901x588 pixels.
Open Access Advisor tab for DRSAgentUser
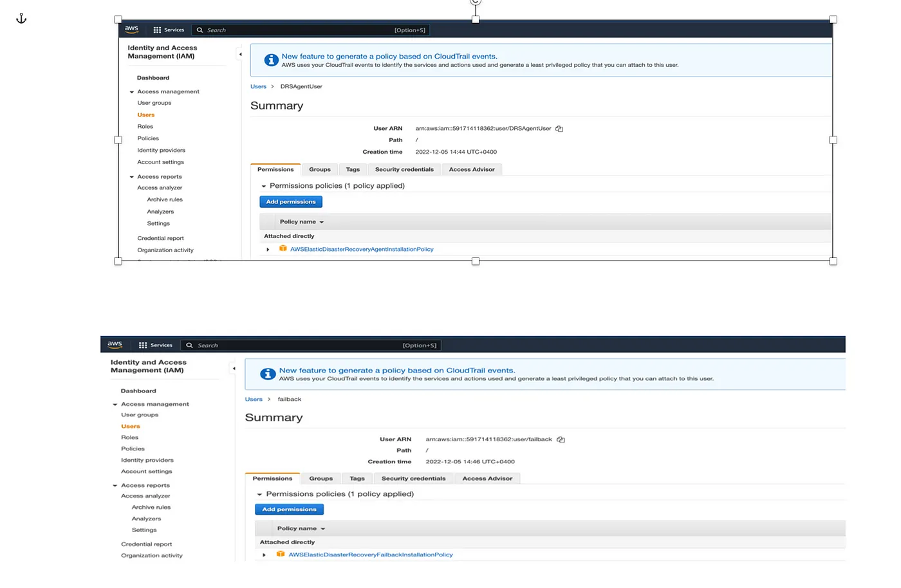coord(472,169)
